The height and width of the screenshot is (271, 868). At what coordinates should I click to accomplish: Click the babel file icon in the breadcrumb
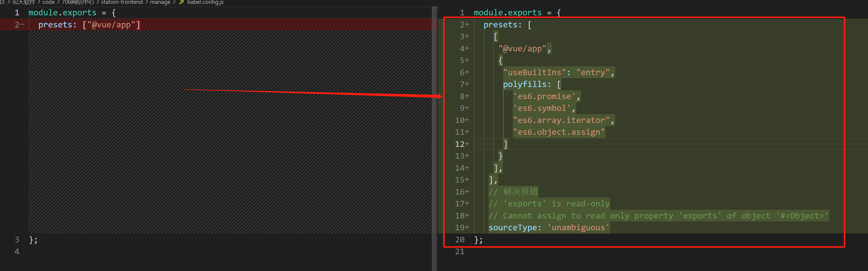click(x=182, y=2)
